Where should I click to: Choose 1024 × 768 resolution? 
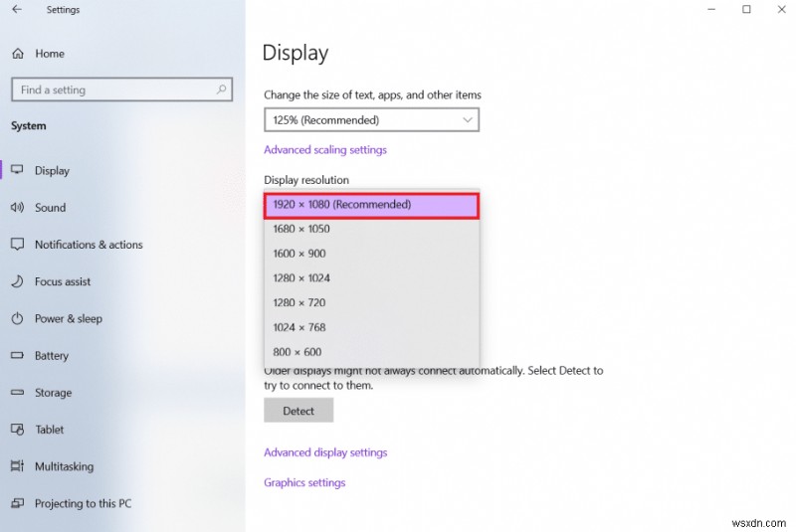[x=371, y=327]
